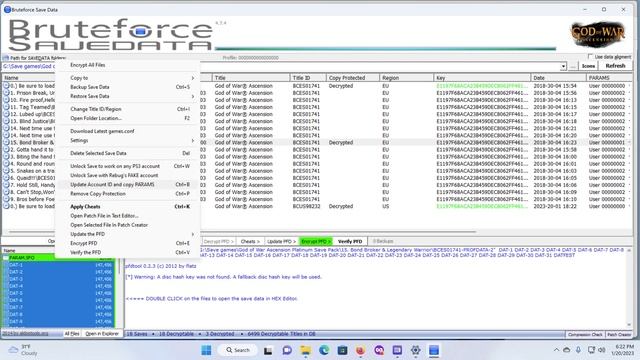Click volume icon in system tray
The image size is (640, 360).
pyautogui.click(x=601, y=350)
